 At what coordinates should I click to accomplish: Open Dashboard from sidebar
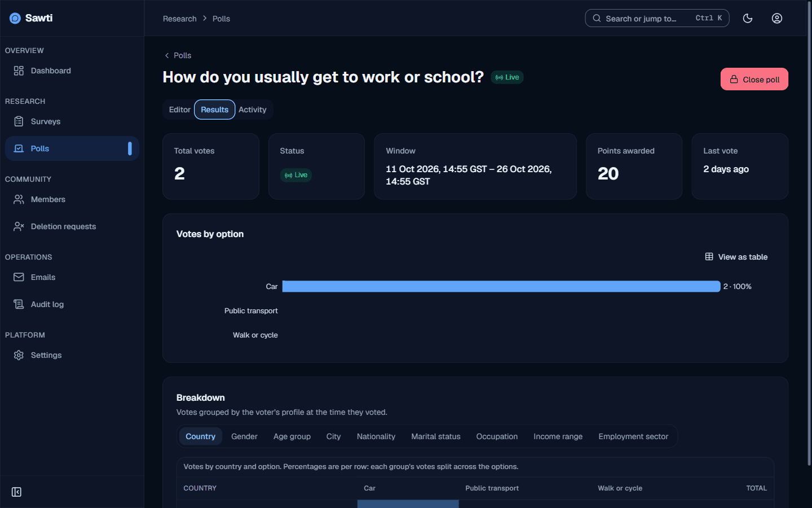click(x=72, y=71)
